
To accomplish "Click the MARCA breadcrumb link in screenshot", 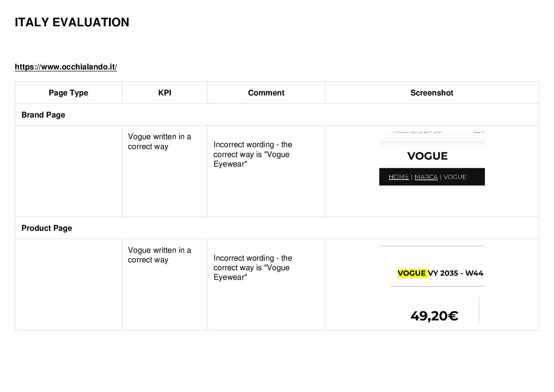I will 426,177.
